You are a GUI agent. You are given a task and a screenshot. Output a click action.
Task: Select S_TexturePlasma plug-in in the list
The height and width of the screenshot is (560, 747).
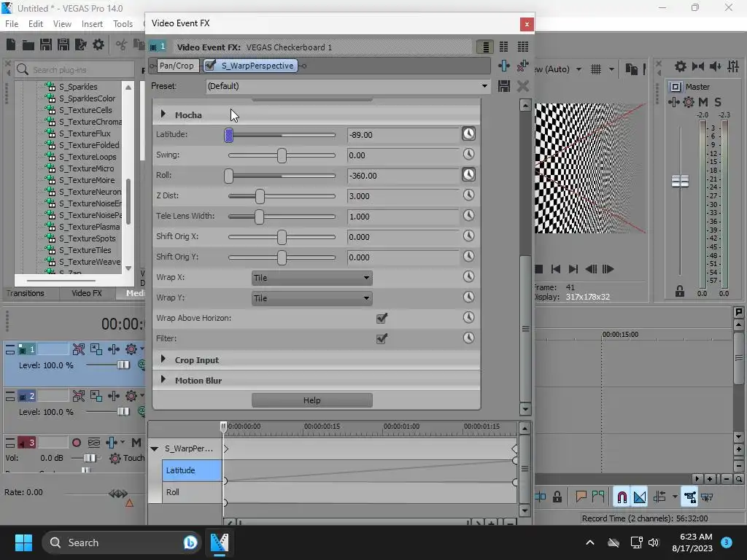click(89, 227)
